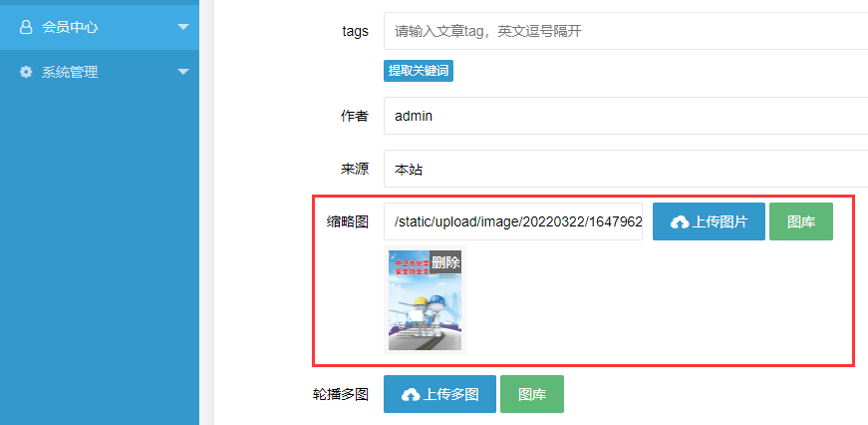Open the 会员中心 sidebar menu

point(100,27)
